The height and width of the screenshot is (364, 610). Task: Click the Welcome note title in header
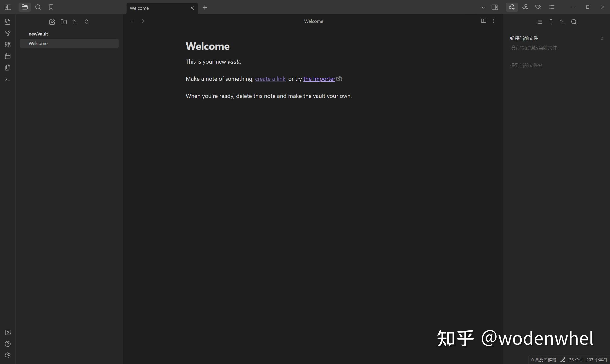pos(314,21)
